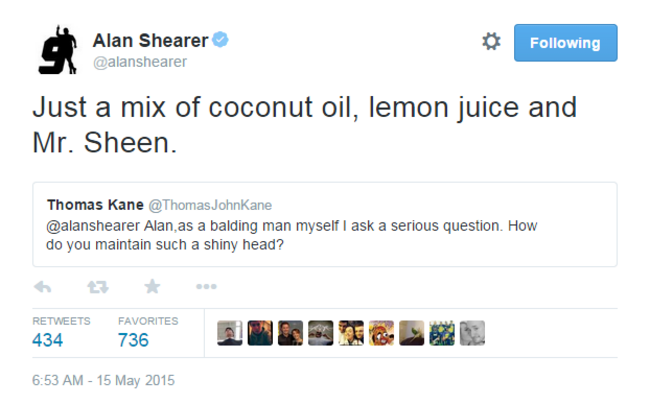Click the reply arrow icon
650x404 pixels.
[43, 287]
